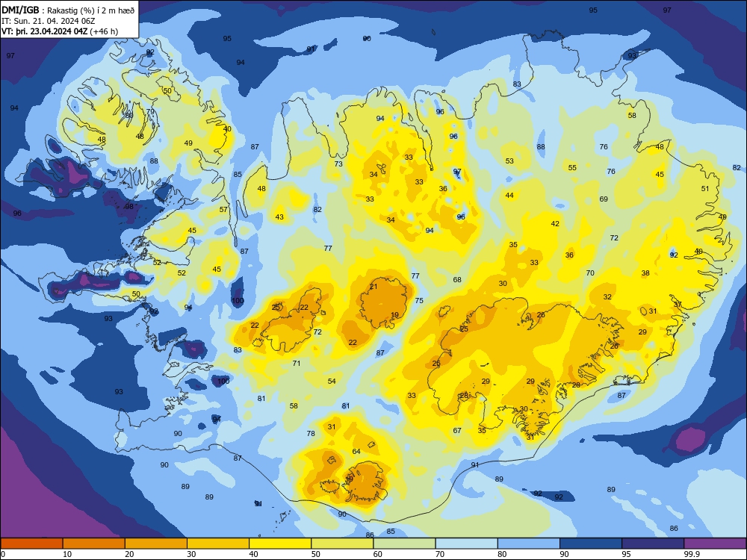Click the '42' map value

555,224
